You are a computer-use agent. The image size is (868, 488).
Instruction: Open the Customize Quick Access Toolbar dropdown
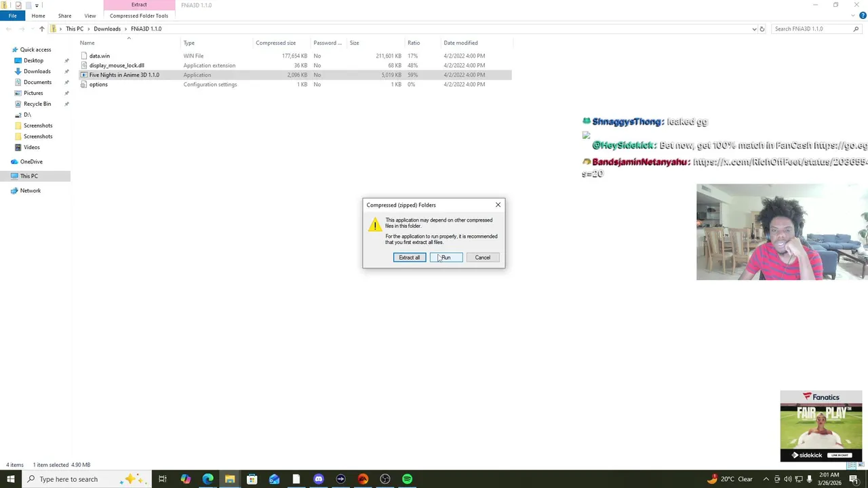tap(37, 5)
